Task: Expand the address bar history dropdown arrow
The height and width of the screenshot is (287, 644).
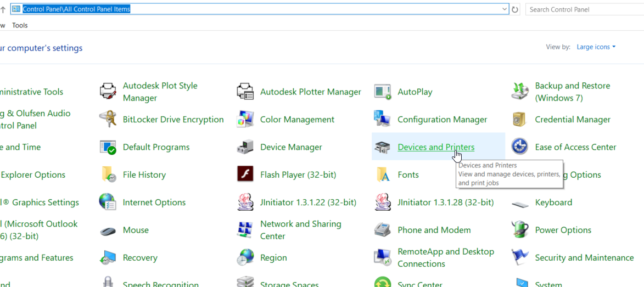Action: pos(505,9)
